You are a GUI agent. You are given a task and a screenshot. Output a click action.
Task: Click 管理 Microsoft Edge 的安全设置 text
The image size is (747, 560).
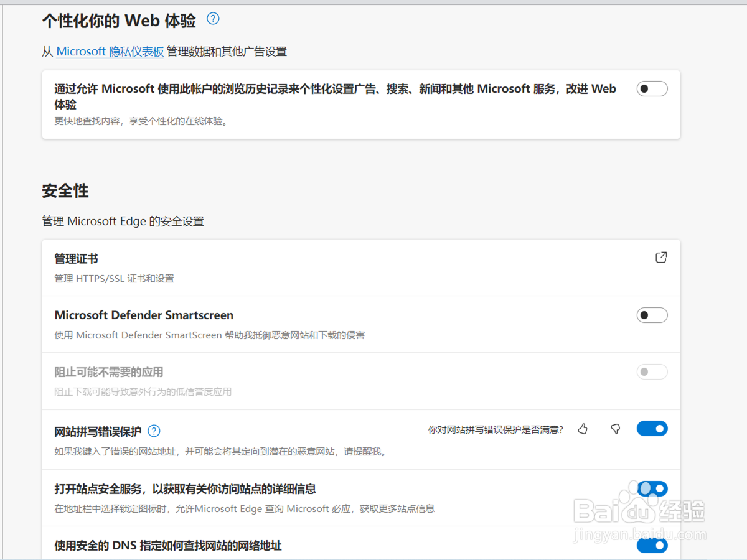123,222
